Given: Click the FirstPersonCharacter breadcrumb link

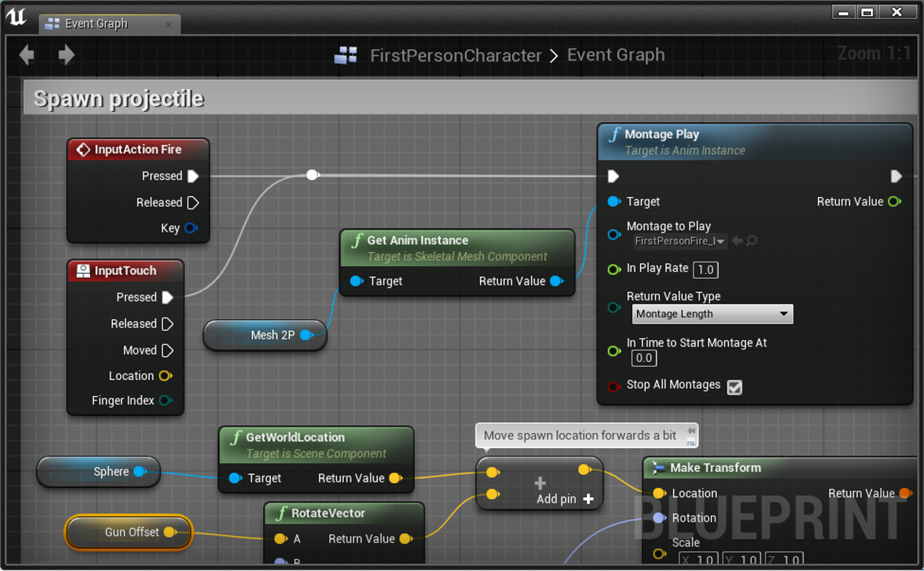Looking at the screenshot, I should click(x=455, y=55).
